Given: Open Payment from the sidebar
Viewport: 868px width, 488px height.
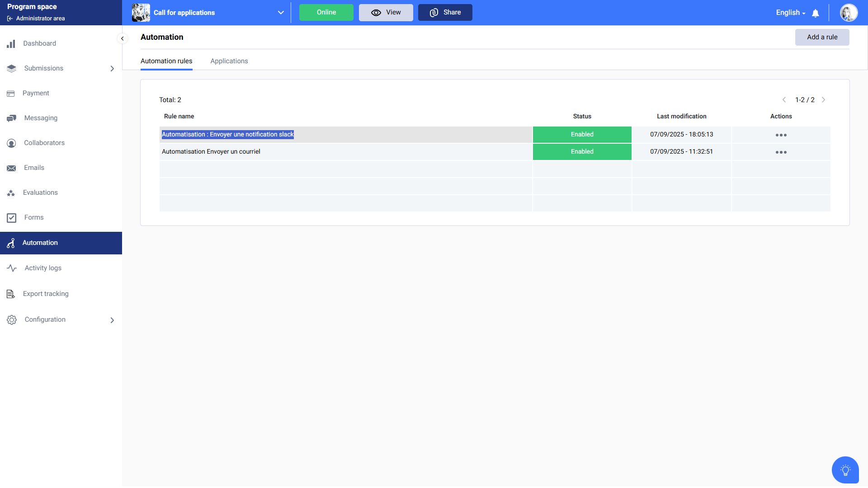Looking at the screenshot, I should point(36,93).
